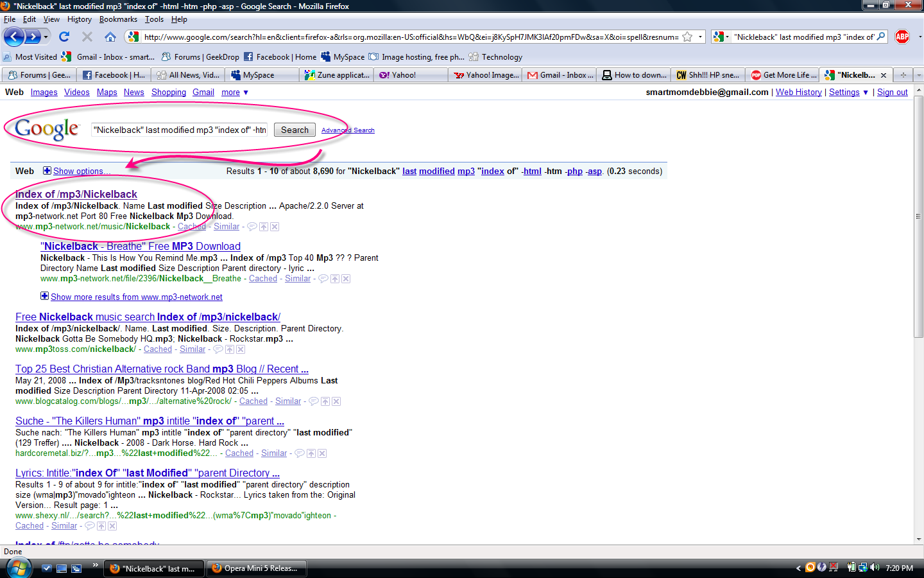Promote the hardcoremetal.biz result
The height and width of the screenshot is (578, 924).
click(311, 453)
